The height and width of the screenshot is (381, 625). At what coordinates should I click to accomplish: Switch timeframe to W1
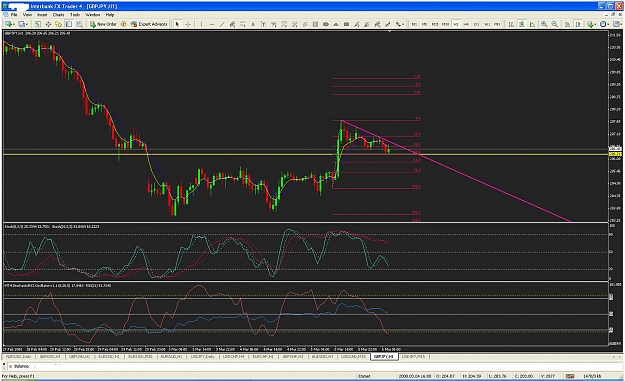click(487, 24)
